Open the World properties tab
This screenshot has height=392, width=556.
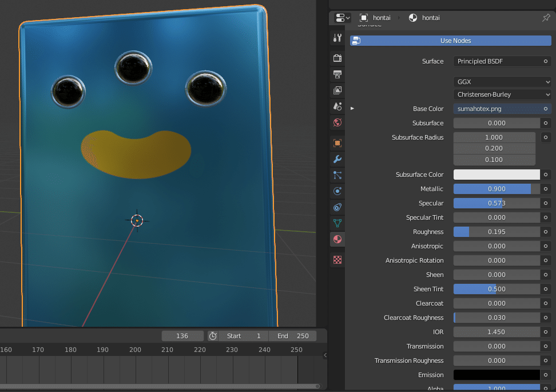tap(337, 122)
